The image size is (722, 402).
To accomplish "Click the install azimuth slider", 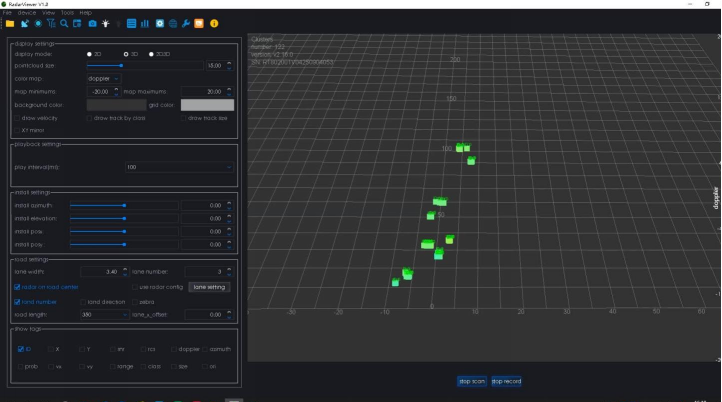I will pyautogui.click(x=124, y=205).
